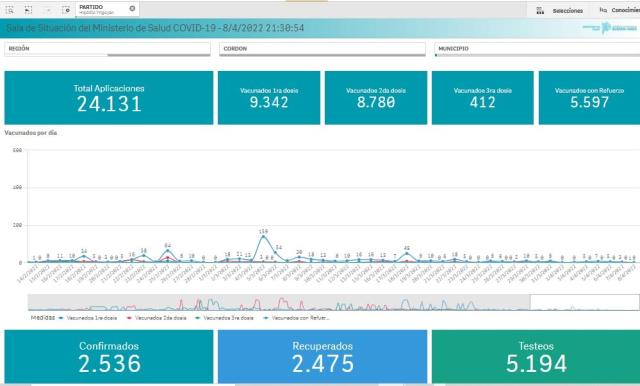640x386 pixels.
Task: Open the Conocimientos insights panel
Action: (x=619, y=10)
